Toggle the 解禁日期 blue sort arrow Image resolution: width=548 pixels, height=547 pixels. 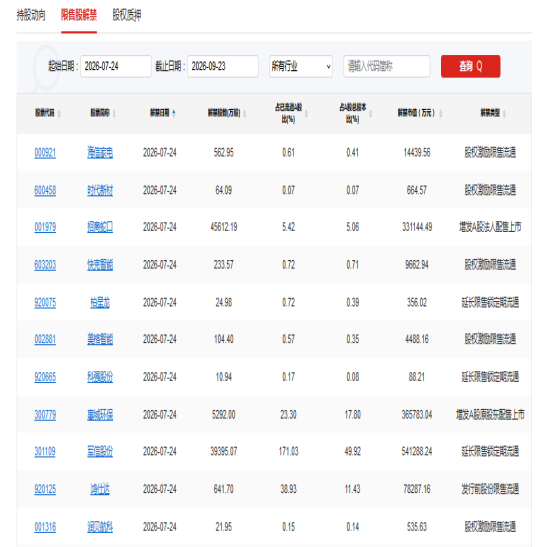pyautogui.click(x=174, y=113)
